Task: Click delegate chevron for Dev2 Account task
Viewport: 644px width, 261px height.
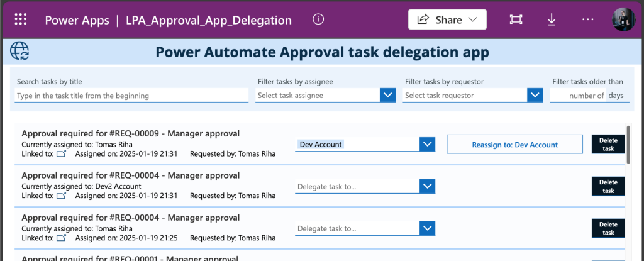Action: pos(427,186)
